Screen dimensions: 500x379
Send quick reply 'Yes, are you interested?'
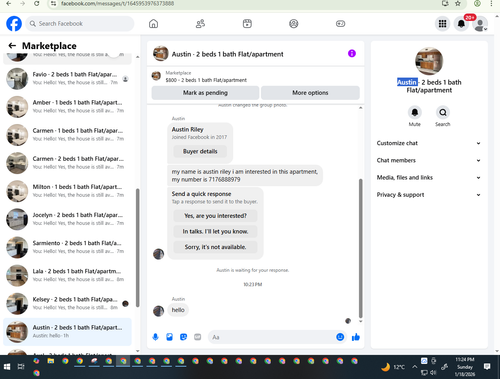pyautogui.click(x=215, y=216)
